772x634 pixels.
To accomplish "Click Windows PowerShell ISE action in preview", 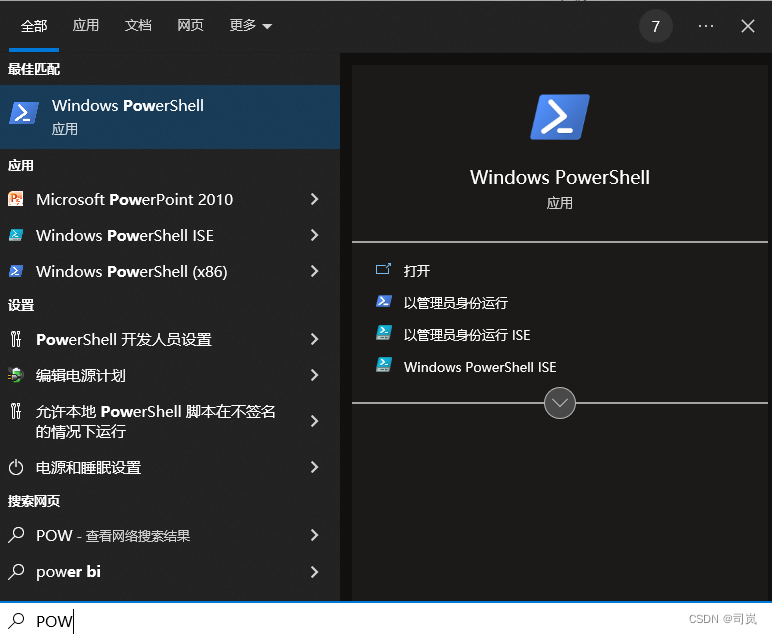I will click(x=480, y=367).
